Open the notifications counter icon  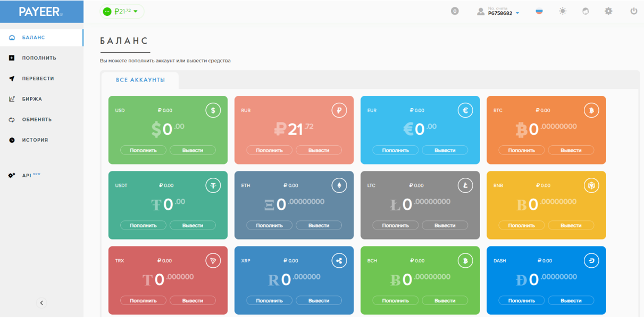[x=455, y=11]
